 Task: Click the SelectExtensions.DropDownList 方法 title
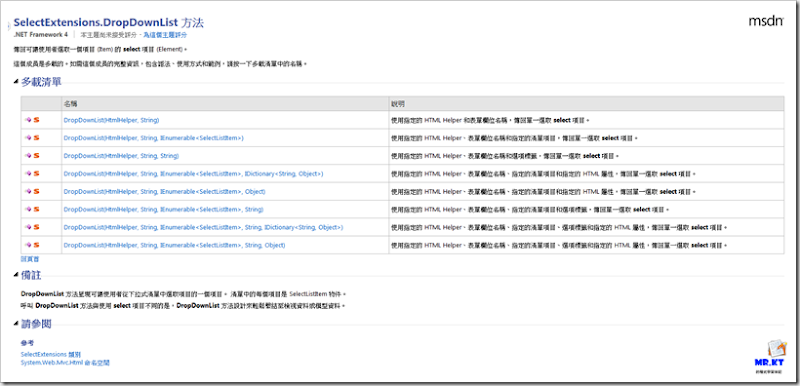(109, 23)
